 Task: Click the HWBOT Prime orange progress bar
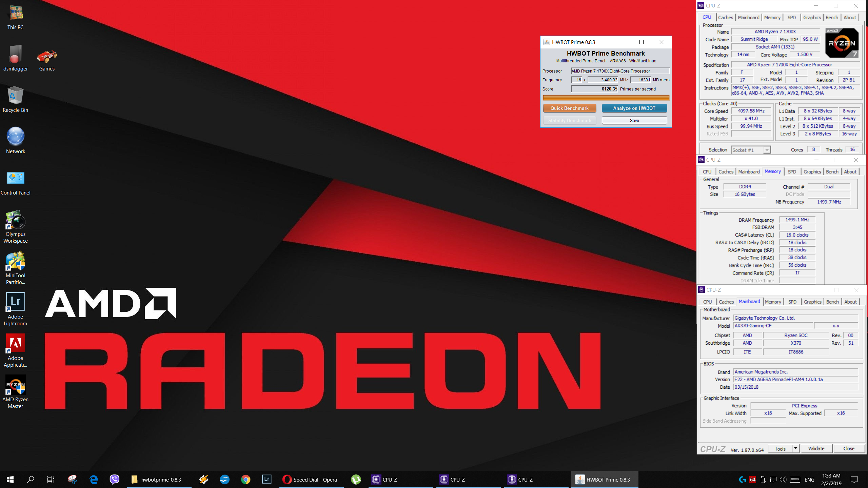pos(606,98)
